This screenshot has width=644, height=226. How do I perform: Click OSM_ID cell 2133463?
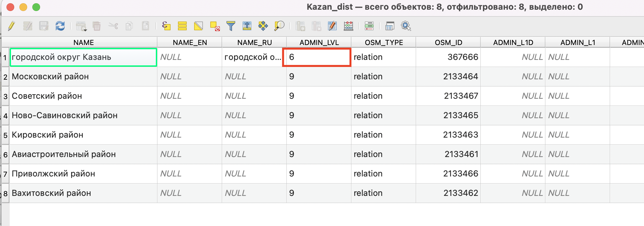click(448, 135)
